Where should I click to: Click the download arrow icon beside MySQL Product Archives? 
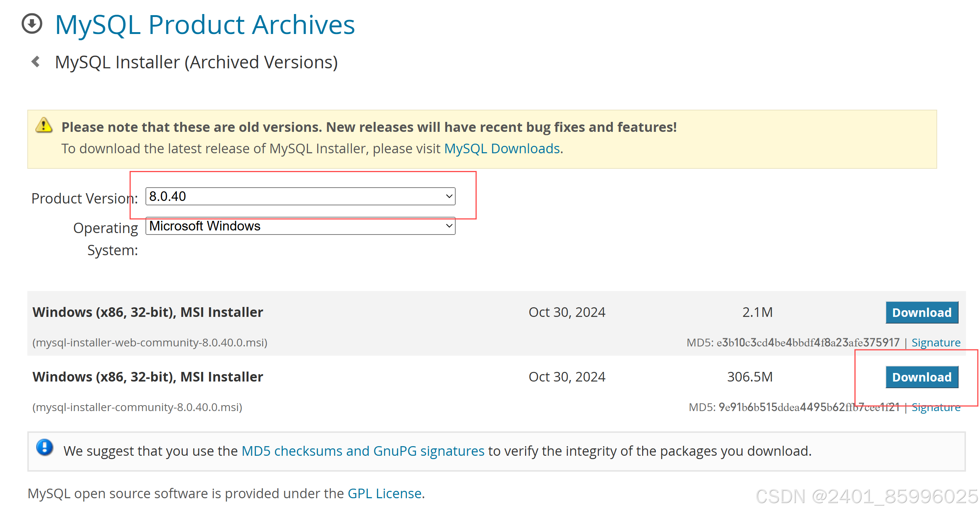(x=32, y=24)
